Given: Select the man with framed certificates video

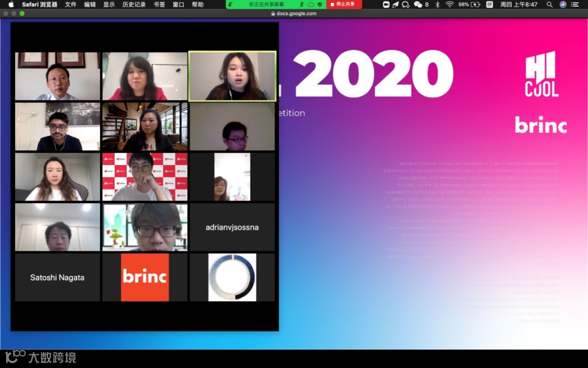Looking at the screenshot, I should point(58,76).
